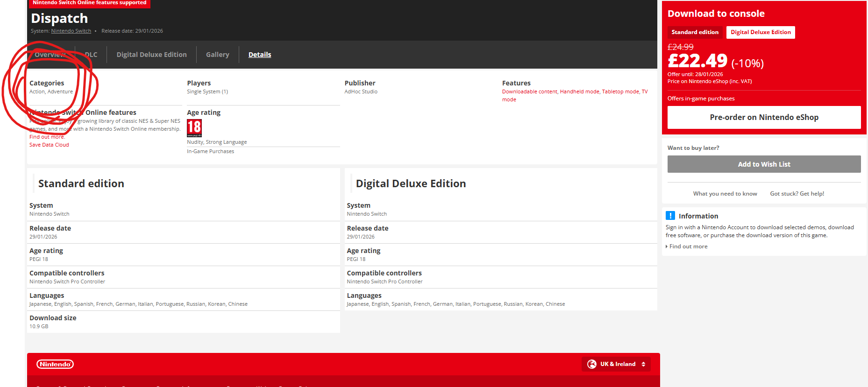
Task: Click the 10.9 GB download size value
Action: 39,326
